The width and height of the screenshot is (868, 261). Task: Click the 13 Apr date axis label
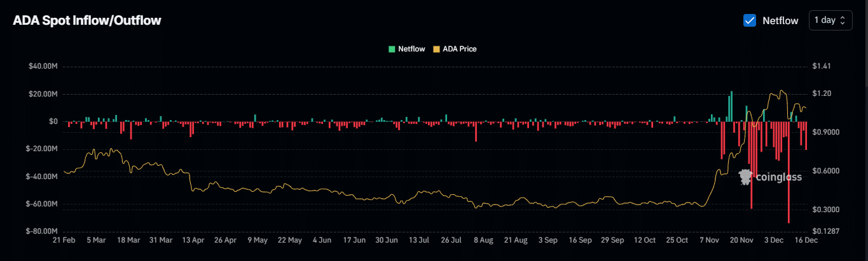193,241
